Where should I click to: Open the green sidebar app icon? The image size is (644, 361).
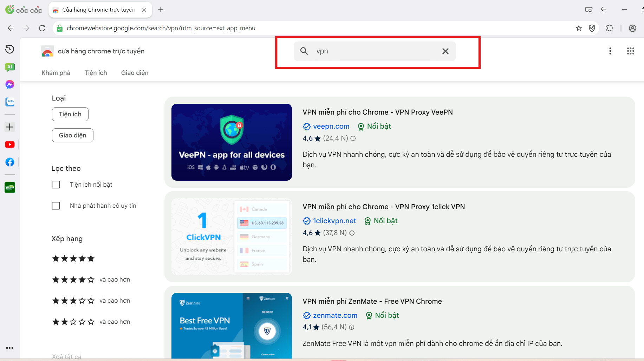10,187
